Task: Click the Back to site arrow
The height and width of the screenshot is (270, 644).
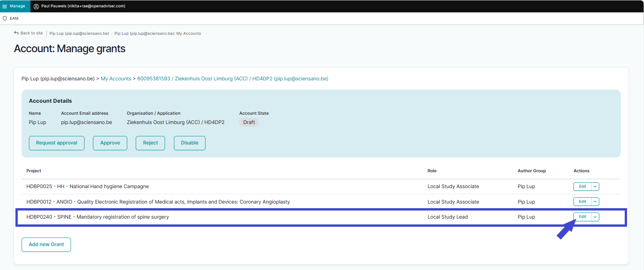Action: (16, 33)
